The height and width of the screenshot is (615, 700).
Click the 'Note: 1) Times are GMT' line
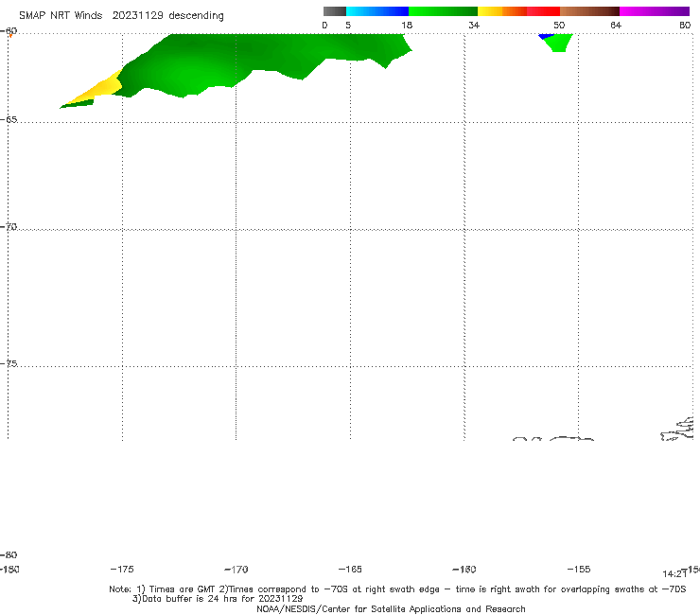click(397, 589)
